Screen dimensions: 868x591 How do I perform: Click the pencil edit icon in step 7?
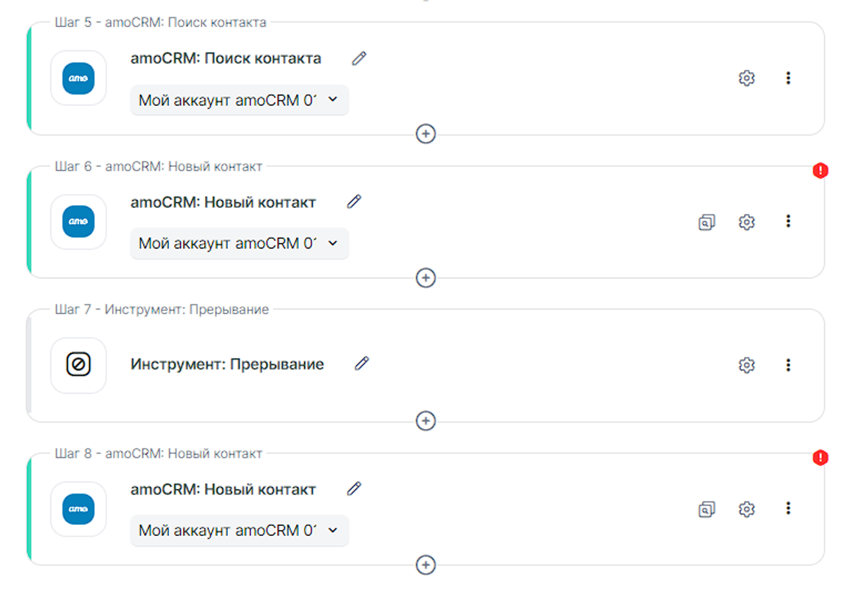(361, 363)
